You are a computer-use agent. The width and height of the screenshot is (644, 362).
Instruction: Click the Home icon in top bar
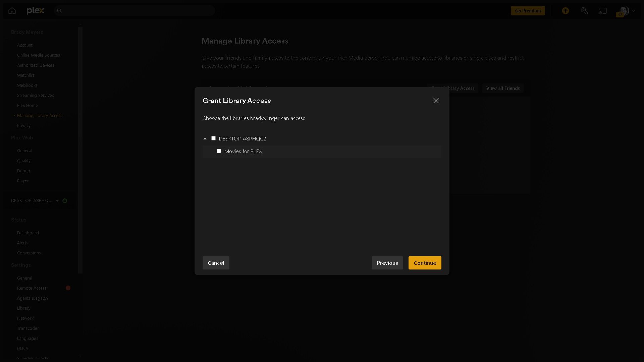12,11
